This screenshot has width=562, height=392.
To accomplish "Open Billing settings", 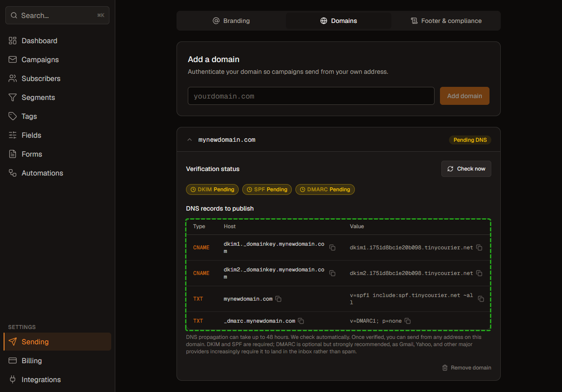I will coord(57,360).
